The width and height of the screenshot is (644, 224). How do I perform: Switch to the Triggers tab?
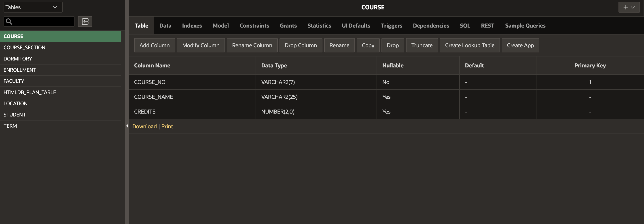(392, 26)
